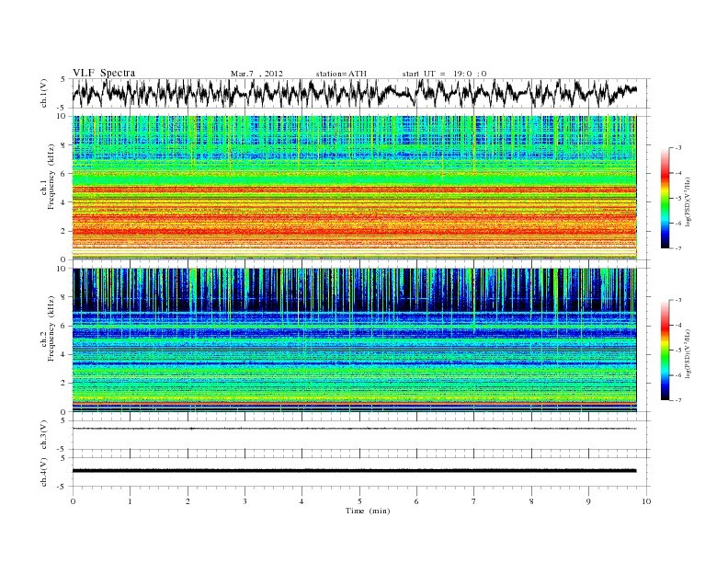This screenshot has width=728, height=563.
Task: Click the ch.1 frequency tick "4"
Action: coord(64,202)
